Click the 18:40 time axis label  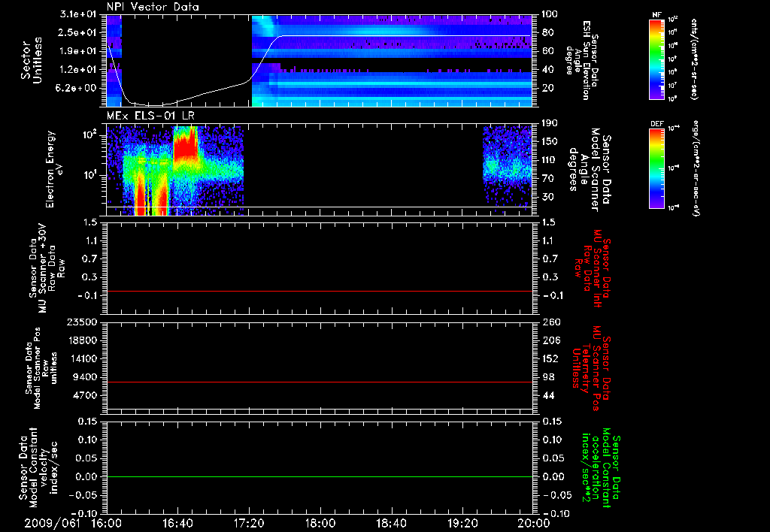point(391,524)
